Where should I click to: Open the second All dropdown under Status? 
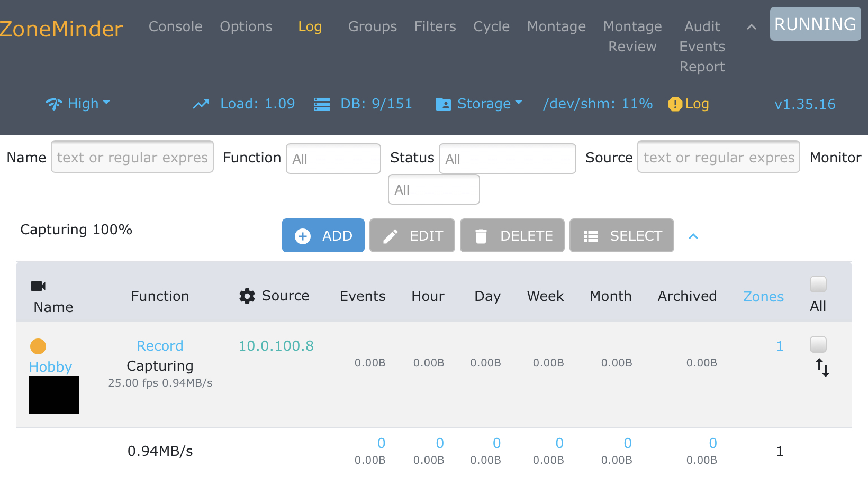tap(434, 189)
